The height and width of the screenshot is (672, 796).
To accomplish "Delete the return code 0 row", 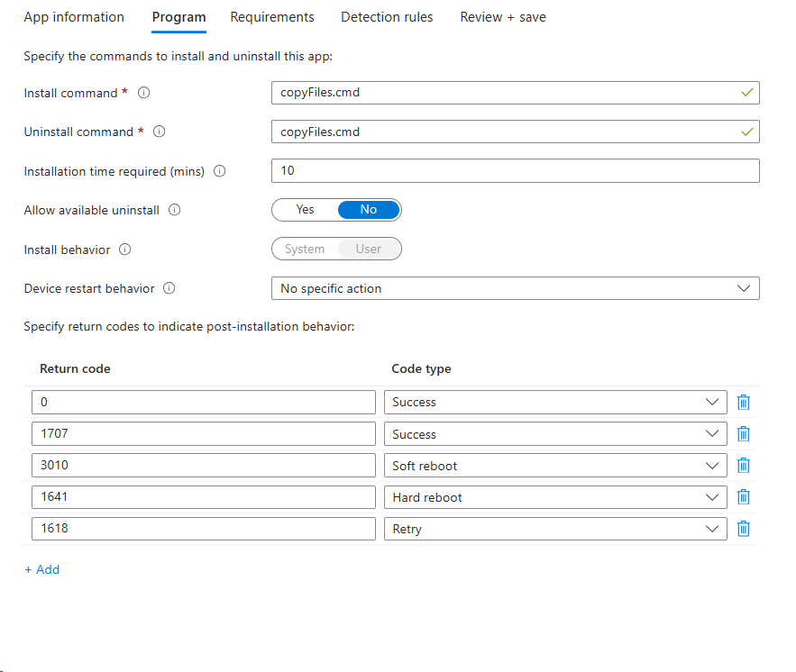I will click(x=743, y=402).
